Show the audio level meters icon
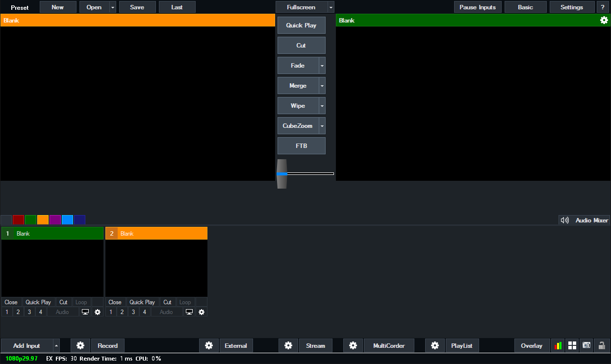Viewport: 611px width, 364px height. click(558, 345)
